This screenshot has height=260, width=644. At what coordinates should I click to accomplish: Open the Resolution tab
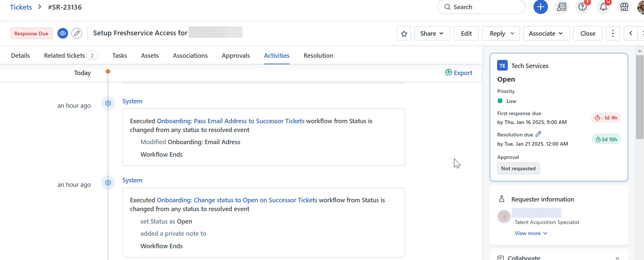(319, 56)
